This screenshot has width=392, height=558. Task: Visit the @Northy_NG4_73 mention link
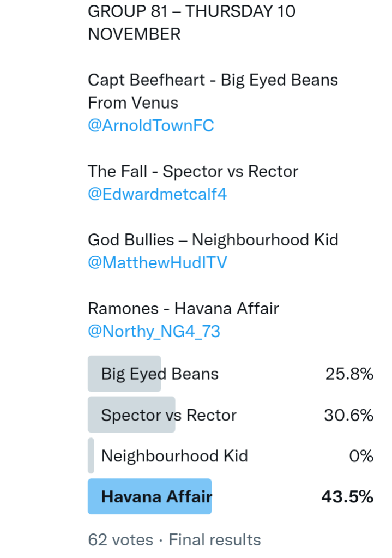tap(154, 331)
